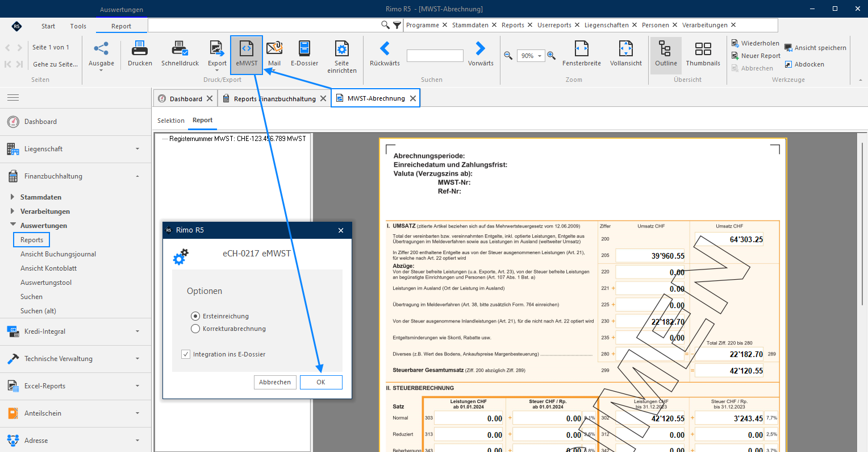The image size is (868, 452).
Task: Open Ansicht Buchungsjournal in sidebar
Action: [58, 254]
